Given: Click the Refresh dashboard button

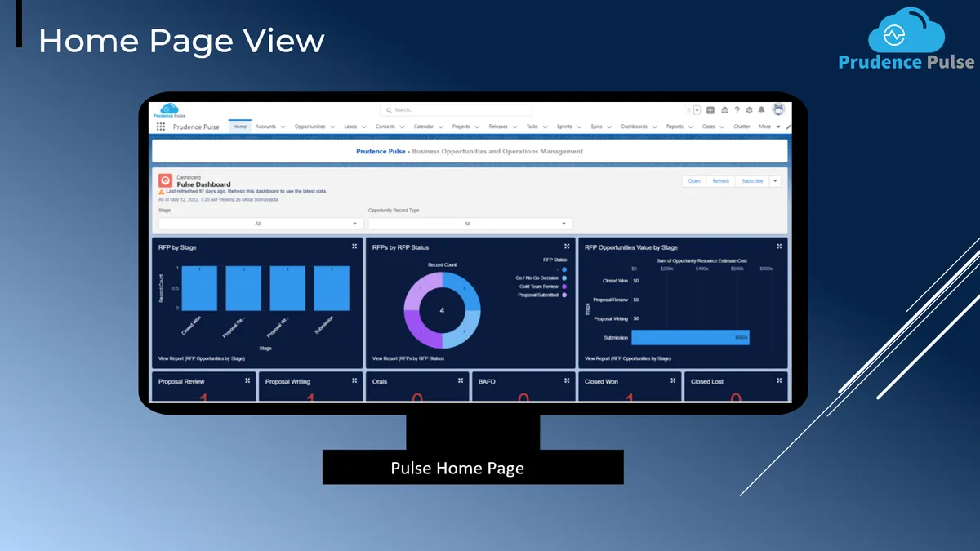Looking at the screenshot, I should click(x=721, y=181).
